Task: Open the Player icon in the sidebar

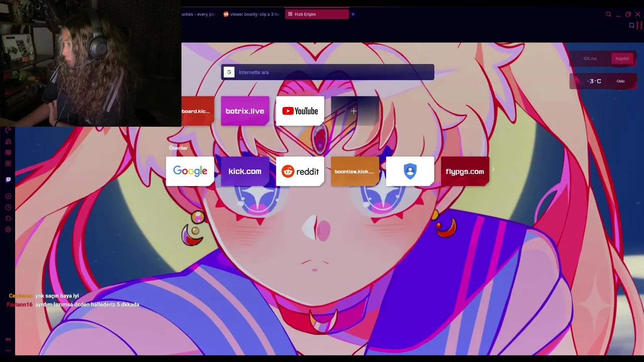Action: tap(8, 197)
